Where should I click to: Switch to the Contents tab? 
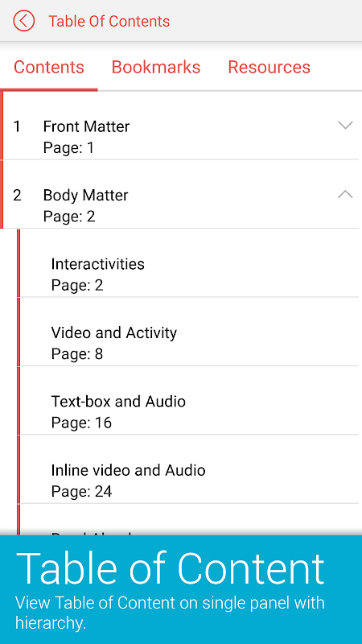tap(49, 67)
